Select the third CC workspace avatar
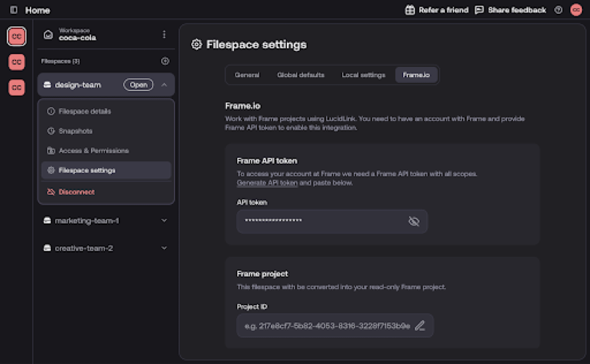This screenshot has height=364, width=590. (x=17, y=87)
